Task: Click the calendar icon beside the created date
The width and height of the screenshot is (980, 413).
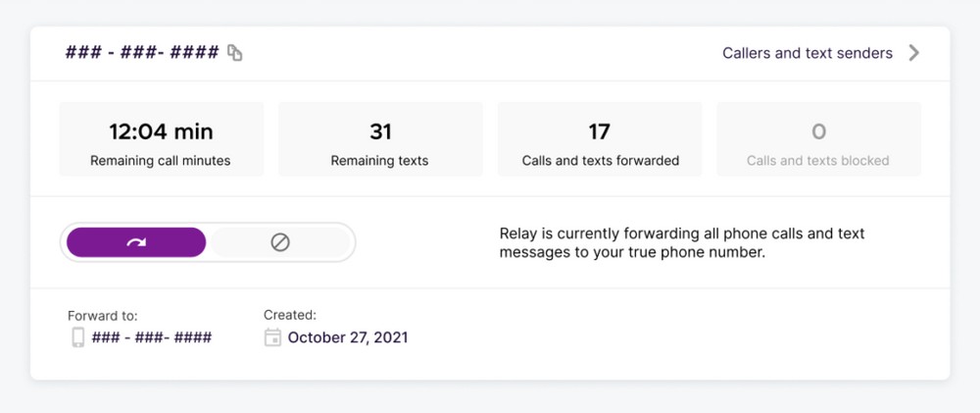Action: (x=272, y=337)
